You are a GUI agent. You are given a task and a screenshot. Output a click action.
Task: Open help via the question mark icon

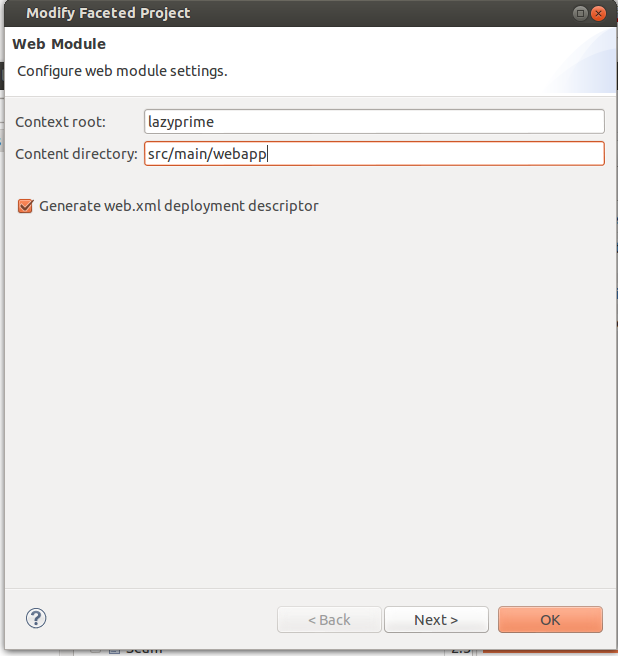coord(36,618)
